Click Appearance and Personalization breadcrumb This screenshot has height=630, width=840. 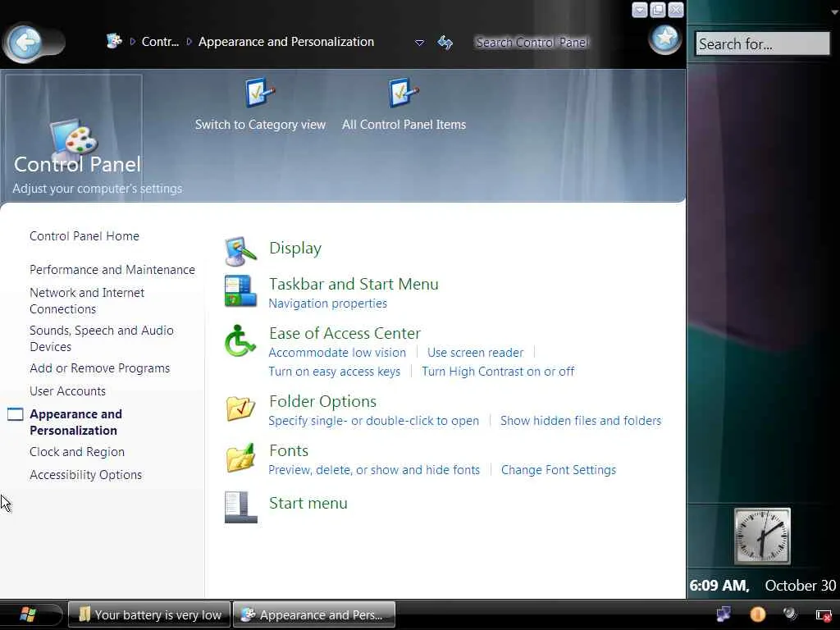[x=286, y=42]
